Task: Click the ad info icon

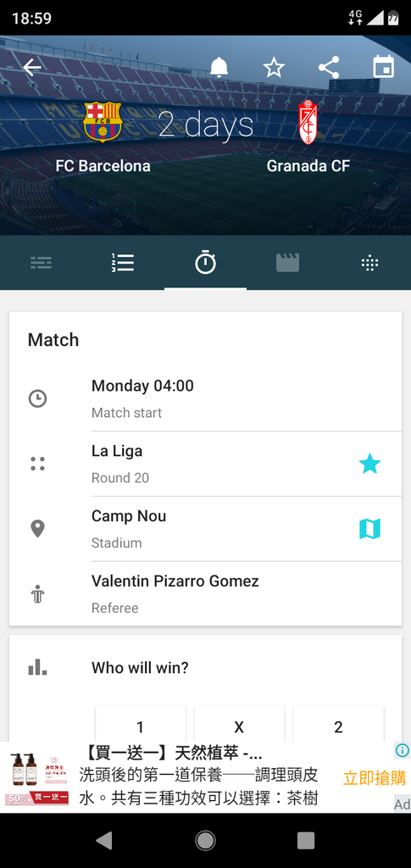Action: tap(403, 751)
